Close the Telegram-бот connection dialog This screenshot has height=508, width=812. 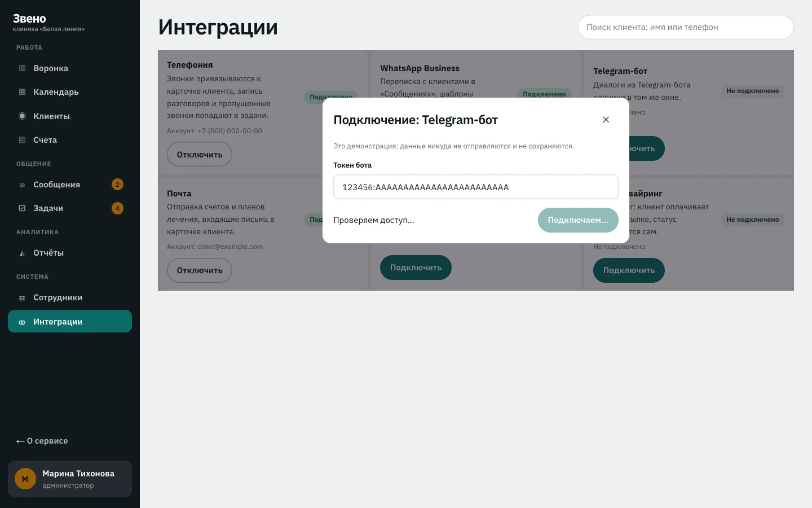tap(606, 120)
